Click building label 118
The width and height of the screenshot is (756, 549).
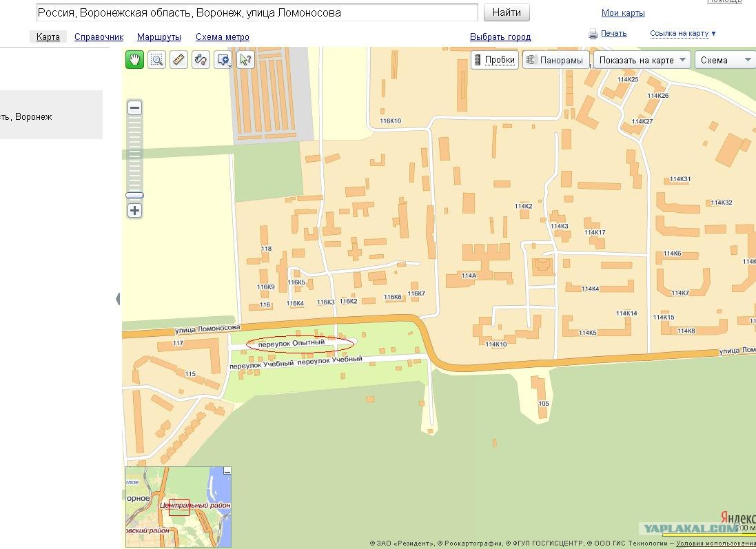click(266, 249)
